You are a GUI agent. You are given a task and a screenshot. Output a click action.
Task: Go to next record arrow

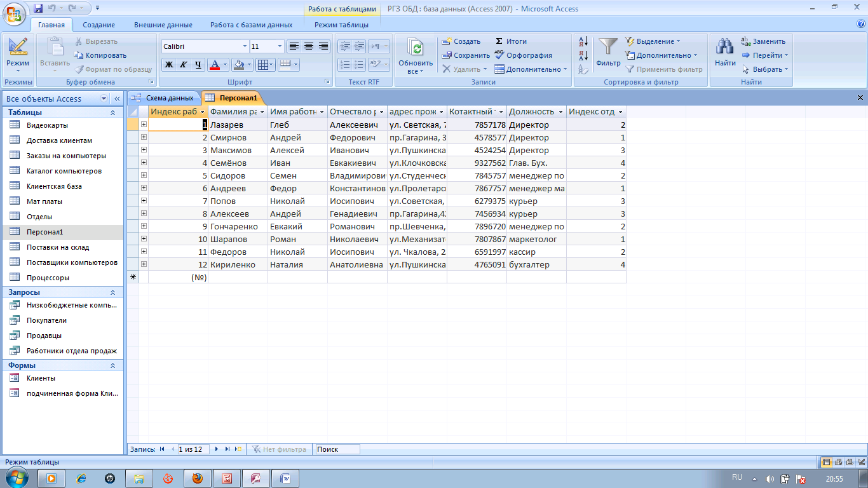(217, 449)
